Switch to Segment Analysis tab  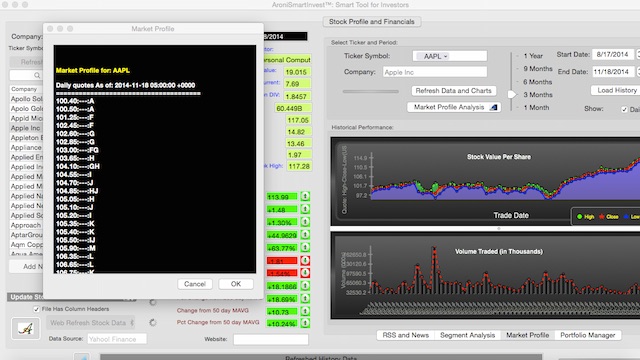click(x=467, y=335)
